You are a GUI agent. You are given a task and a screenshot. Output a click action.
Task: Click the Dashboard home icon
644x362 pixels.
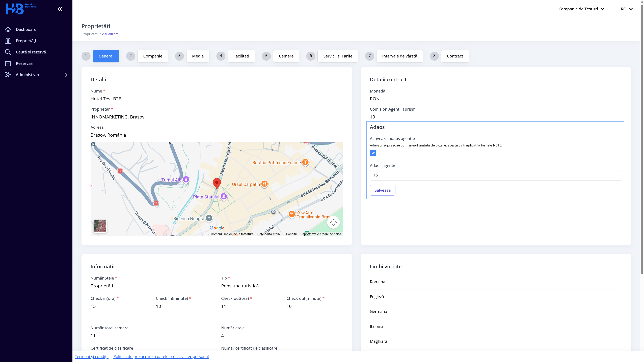tap(8, 29)
